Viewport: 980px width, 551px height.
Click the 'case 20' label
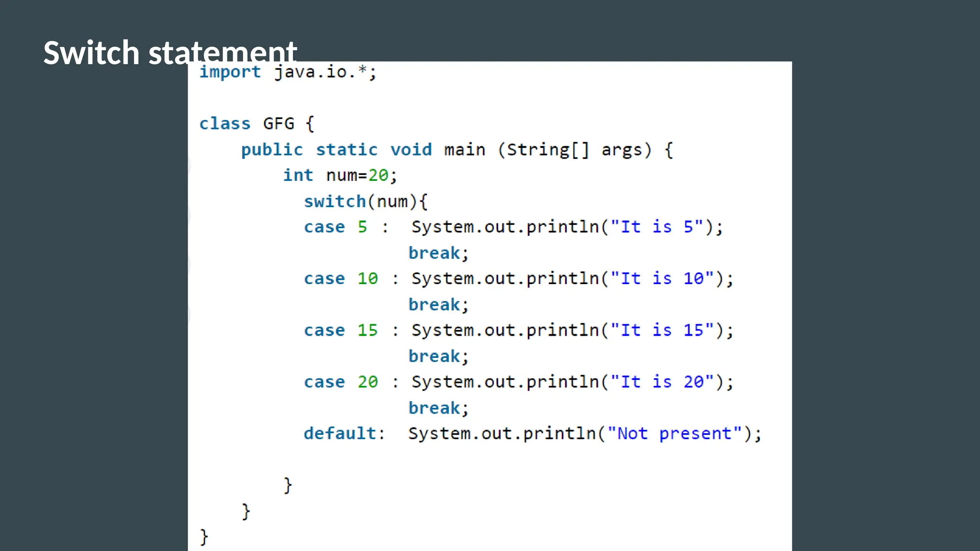(341, 382)
